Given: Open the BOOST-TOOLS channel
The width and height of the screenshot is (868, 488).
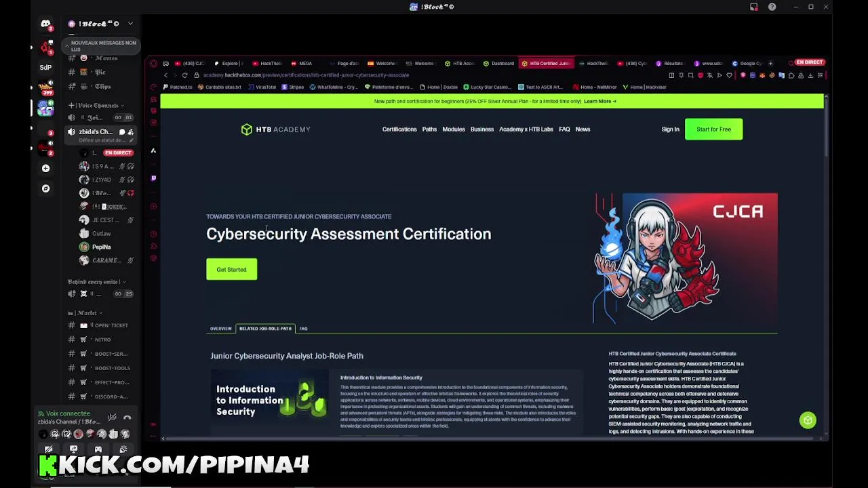Looking at the screenshot, I should (100, 368).
